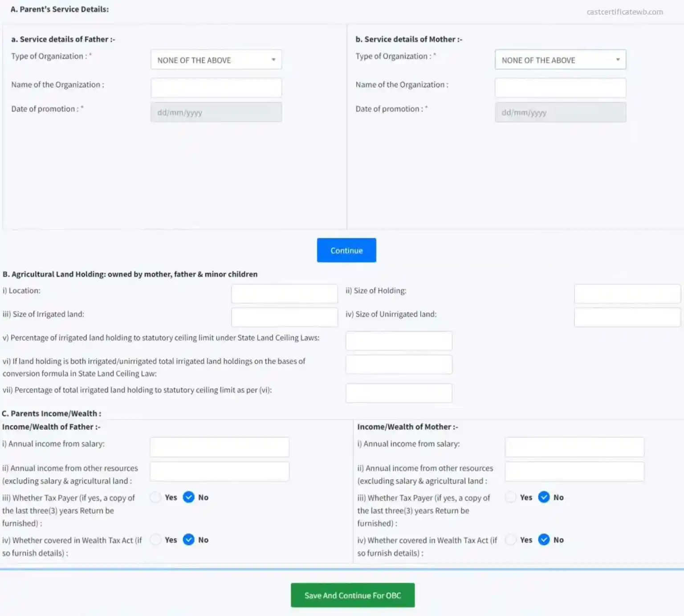The image size is (684, 616).
Task: Click the agricultural land Location field
Action: (x=284, y=294)
